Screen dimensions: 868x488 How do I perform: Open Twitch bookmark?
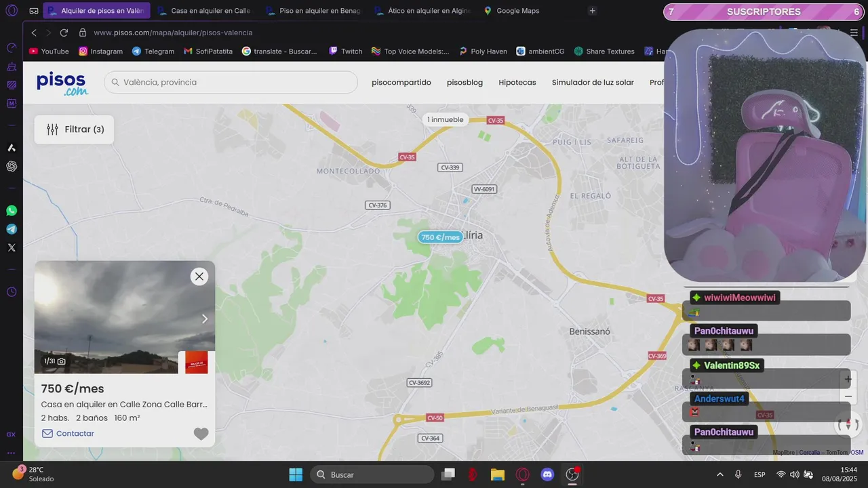point(346,52)
